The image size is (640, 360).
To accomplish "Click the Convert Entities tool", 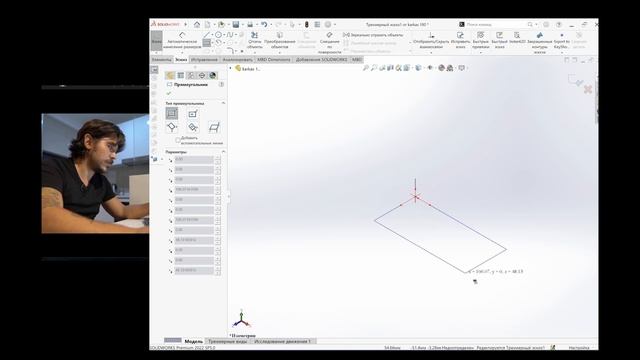I will [x=280, y=41].
